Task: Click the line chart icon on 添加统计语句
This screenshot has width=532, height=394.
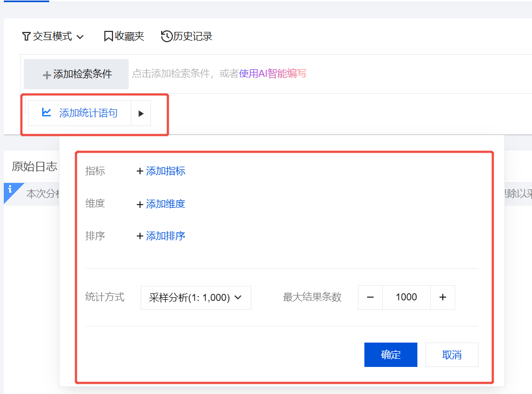Action: (x=46, y=113)
